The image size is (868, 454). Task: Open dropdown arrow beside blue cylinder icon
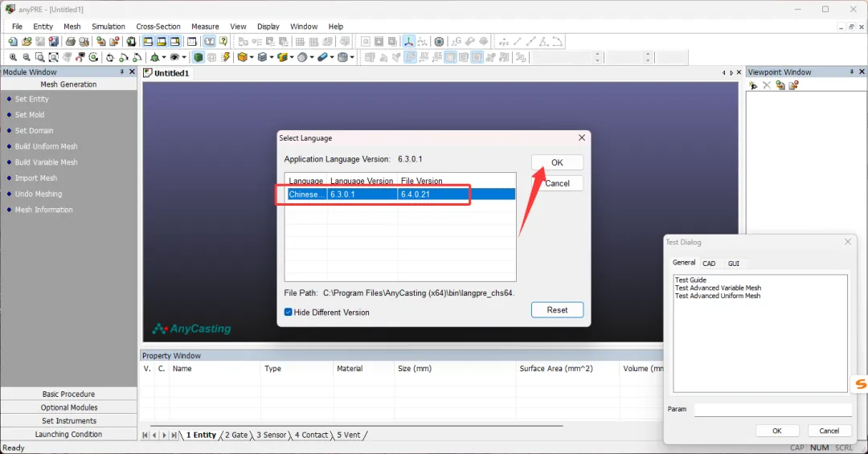[332, 57]
